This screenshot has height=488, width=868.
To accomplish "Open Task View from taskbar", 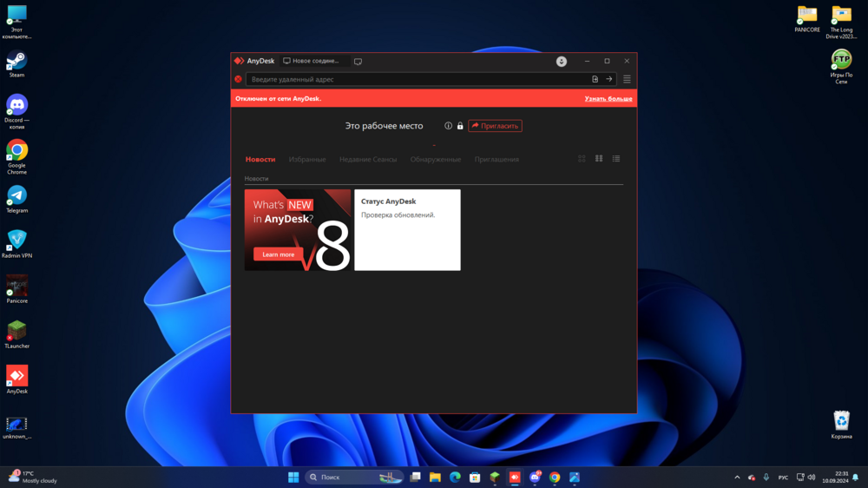I will pyautogui.click(x=415, y=477).
